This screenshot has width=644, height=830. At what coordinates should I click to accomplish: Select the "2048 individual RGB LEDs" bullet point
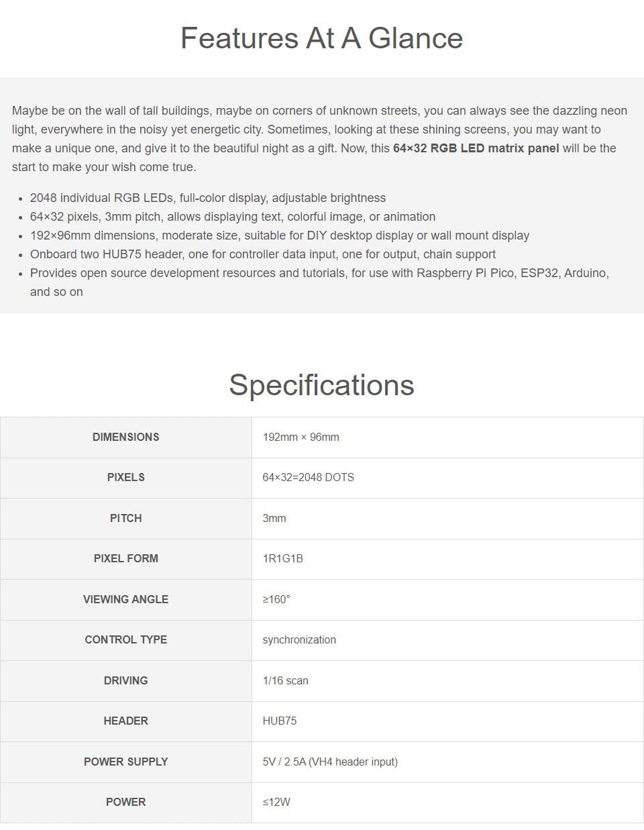tap(207, 198)
